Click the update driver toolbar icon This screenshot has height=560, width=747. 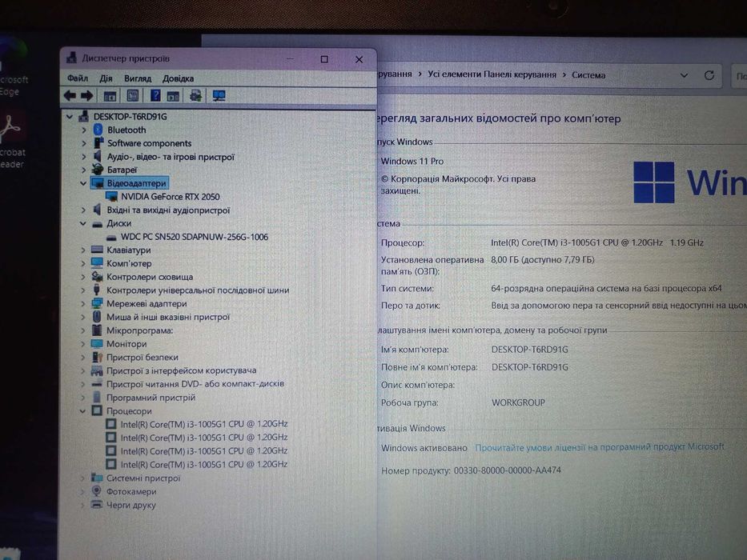click(x=195, y=96)
